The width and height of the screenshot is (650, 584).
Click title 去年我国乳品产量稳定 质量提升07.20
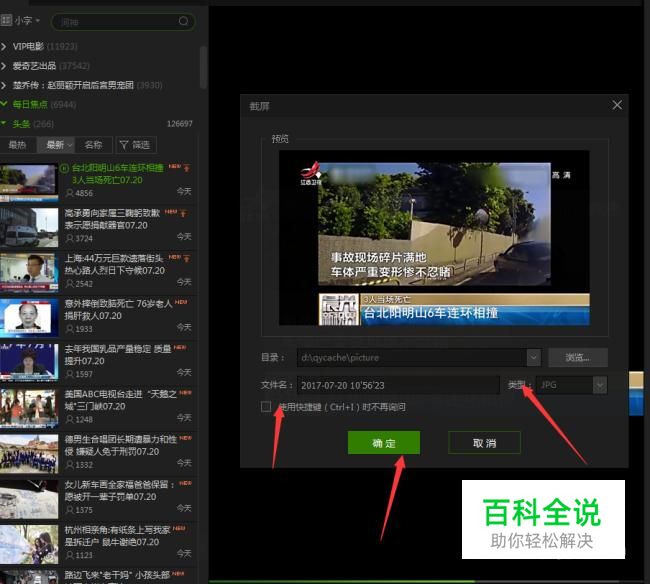[x=118, y=355]
